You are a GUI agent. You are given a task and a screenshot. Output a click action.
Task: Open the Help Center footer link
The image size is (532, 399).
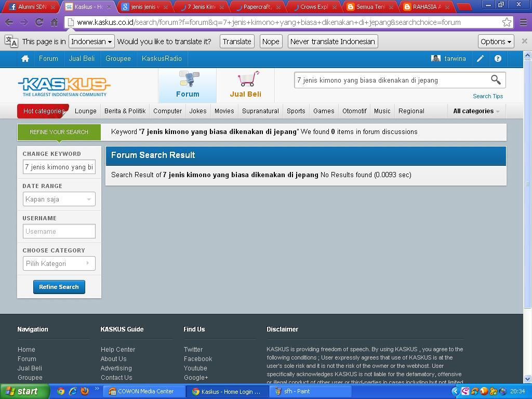click(x=118, y=350)
